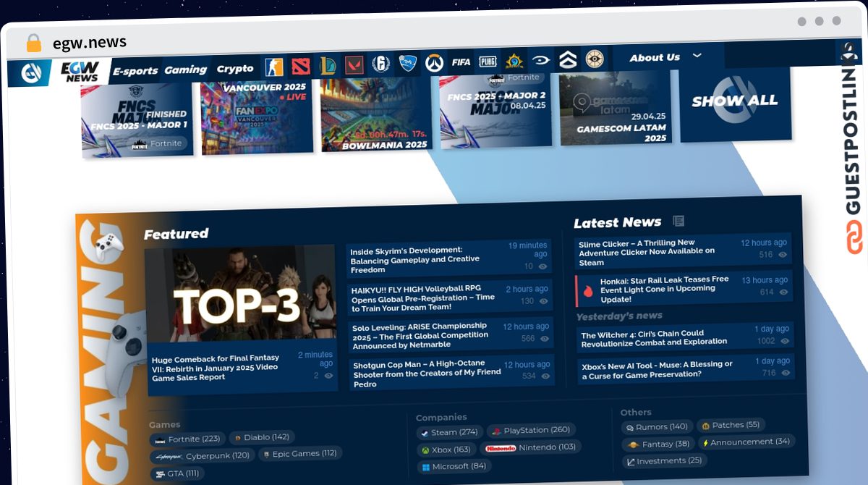Choose the red Valorant icon
Viewport: 868px width, 485px height.
click(354, 65)
